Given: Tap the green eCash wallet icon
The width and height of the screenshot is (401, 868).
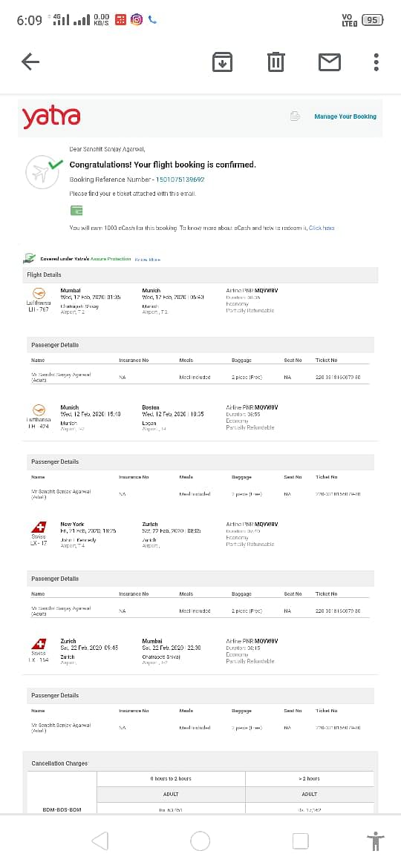Looking at the screenshot, I should 76,211.
